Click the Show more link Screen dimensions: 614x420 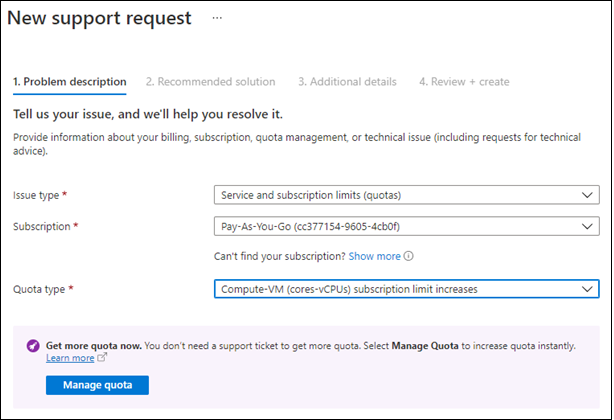(x=376, y=256)
